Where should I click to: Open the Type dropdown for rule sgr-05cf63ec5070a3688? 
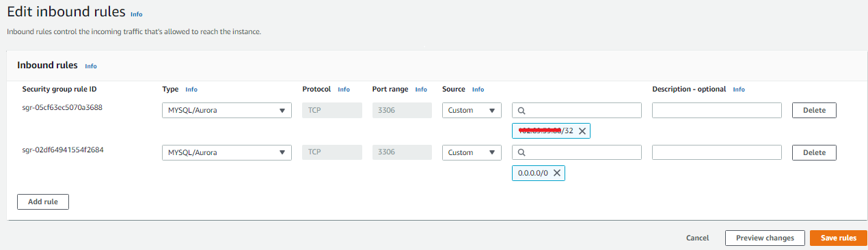pyautogui.click(x=226, y=111)
